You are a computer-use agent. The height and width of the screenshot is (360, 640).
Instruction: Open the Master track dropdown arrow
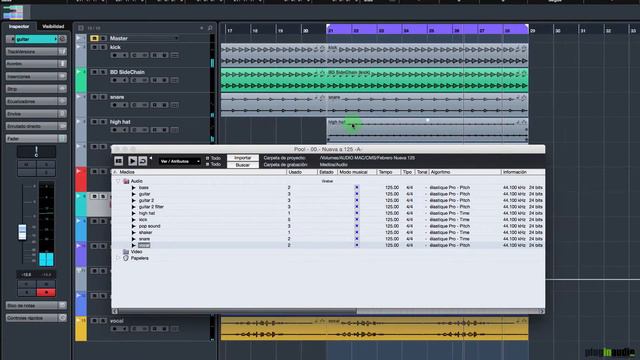(176, 38)
